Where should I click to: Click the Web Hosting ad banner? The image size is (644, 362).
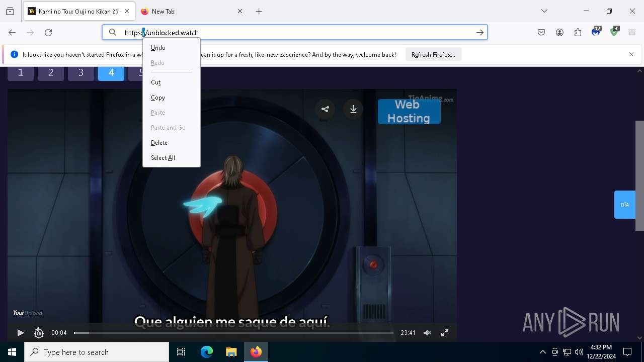click(409, 112)
